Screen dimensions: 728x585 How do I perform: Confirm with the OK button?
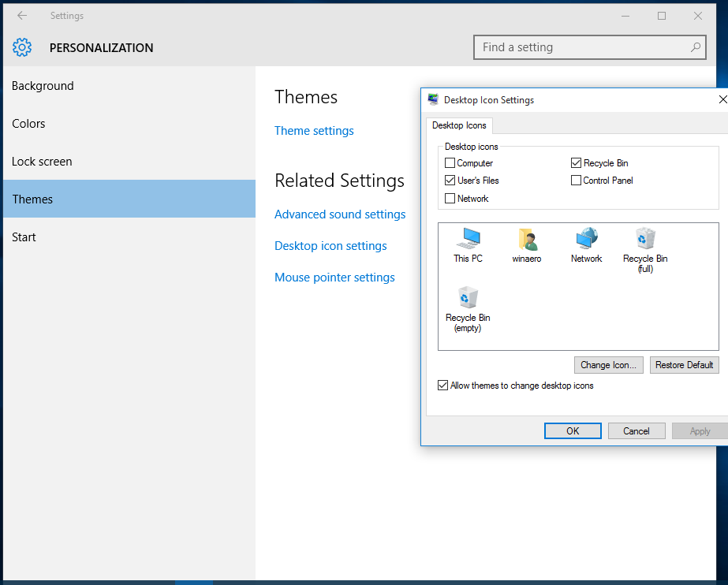pyautogui.click(x=573, y=431)
